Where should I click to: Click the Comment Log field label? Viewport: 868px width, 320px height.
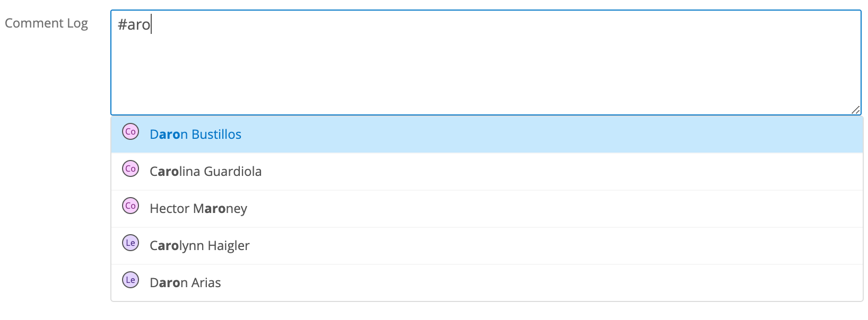coord(46,23)
